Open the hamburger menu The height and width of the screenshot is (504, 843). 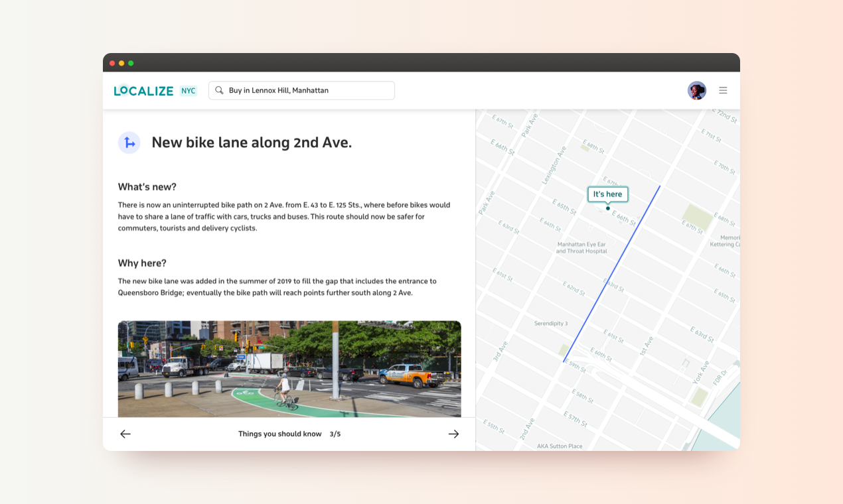click(723, 90)
